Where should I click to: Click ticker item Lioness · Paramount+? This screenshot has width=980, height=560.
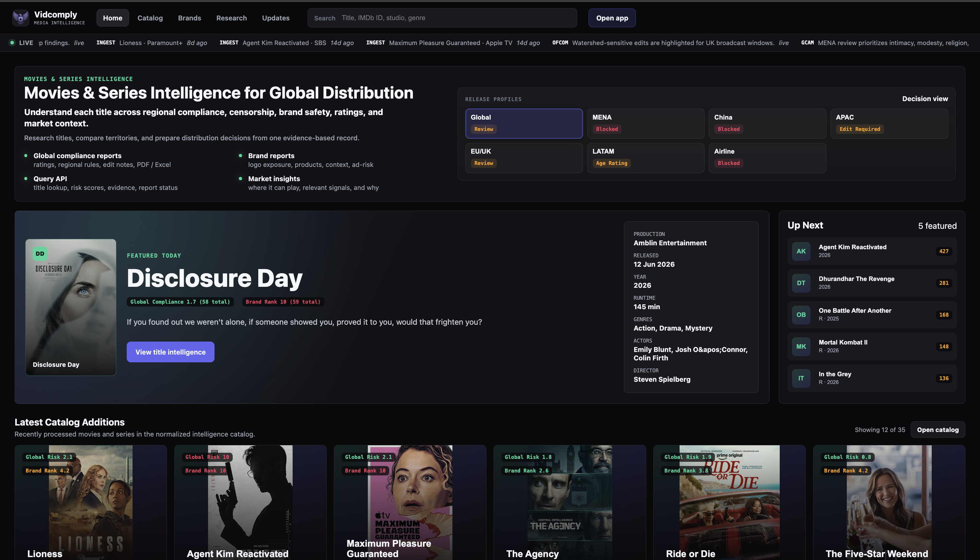click(152, 43)
